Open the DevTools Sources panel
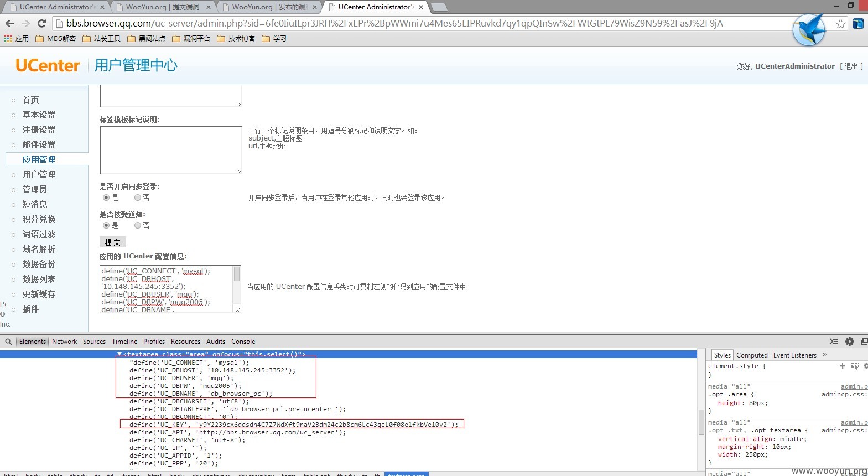This screenshot has height=476, width=868. (94, 342)
